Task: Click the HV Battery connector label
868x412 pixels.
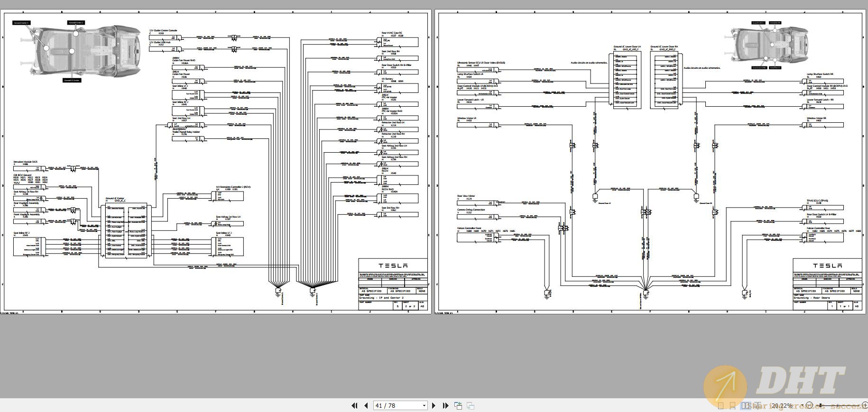Action: point(388,79)
